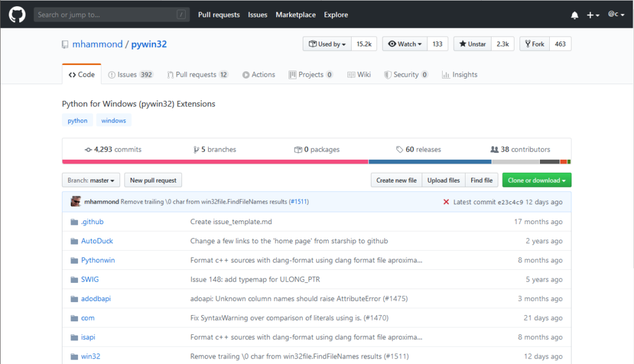Open the .github folder
634x364 pixels.
coord(92,222)
